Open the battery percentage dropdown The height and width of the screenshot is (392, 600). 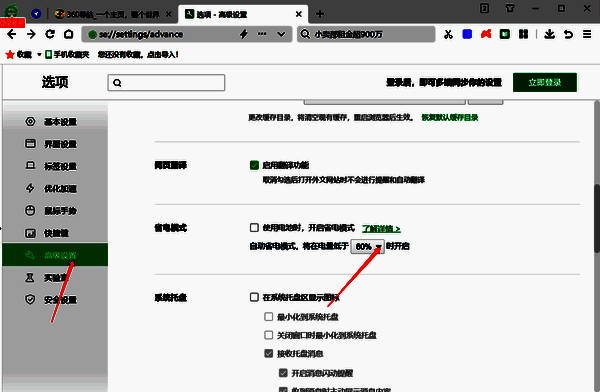[368, 247]
